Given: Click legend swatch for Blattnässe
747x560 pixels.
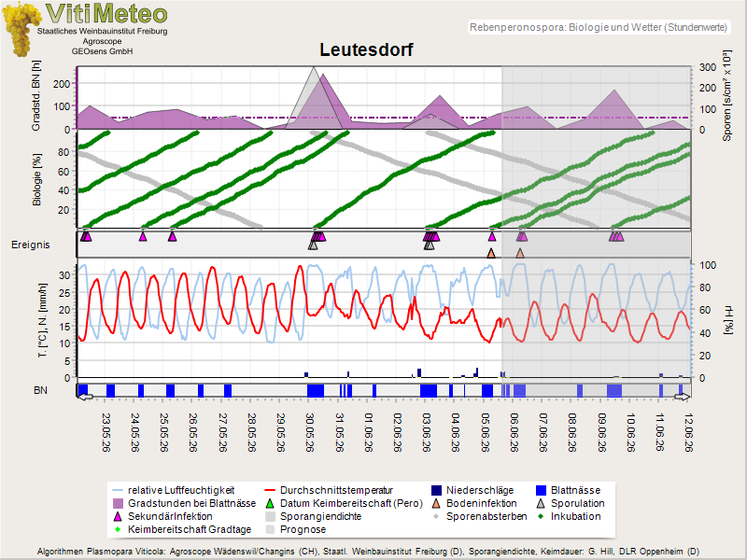Looking at the screenshot, I should coord(541,490).
